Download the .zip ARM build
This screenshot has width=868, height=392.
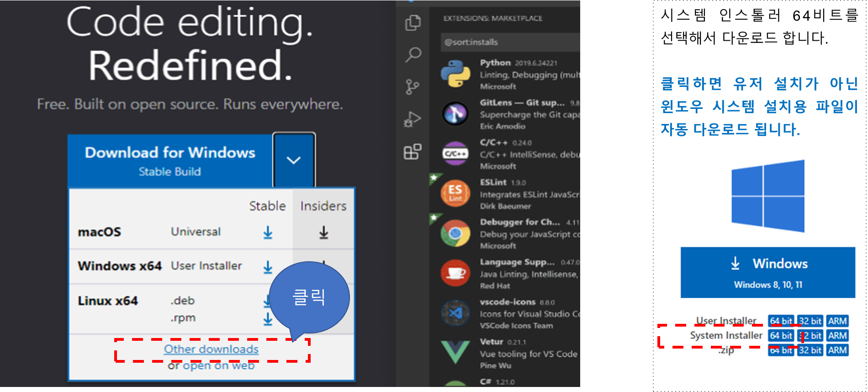click(837, 350)
